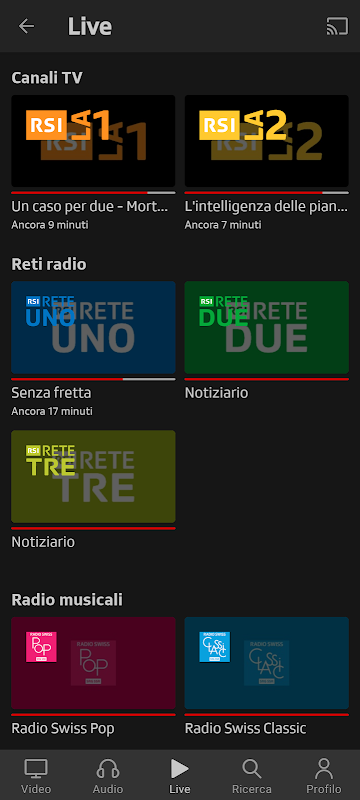The image size is (360, 800).
Task: Open the Profilo person icon
Action: (324, 768)
